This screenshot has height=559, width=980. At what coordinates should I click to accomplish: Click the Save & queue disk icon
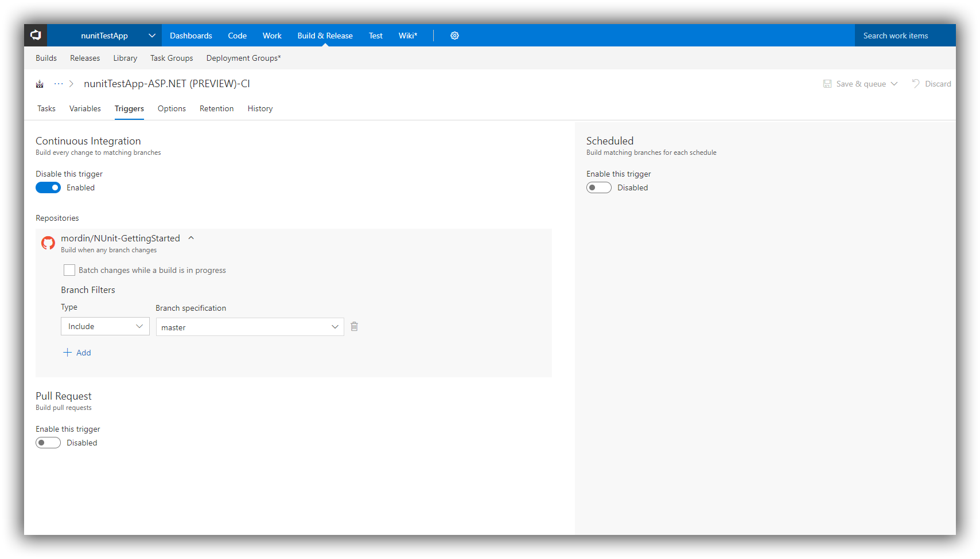point(827,84)
